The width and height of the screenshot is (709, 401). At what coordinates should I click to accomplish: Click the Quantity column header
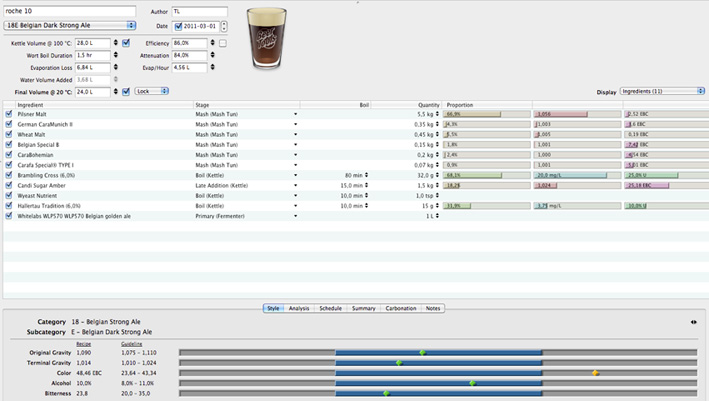[x=428, y=104]
